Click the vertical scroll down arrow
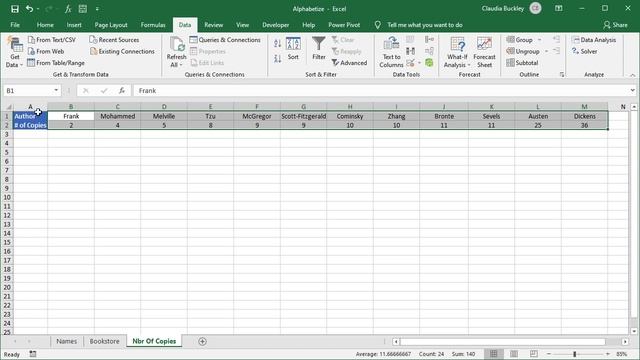640x360 pixels. 633,331
